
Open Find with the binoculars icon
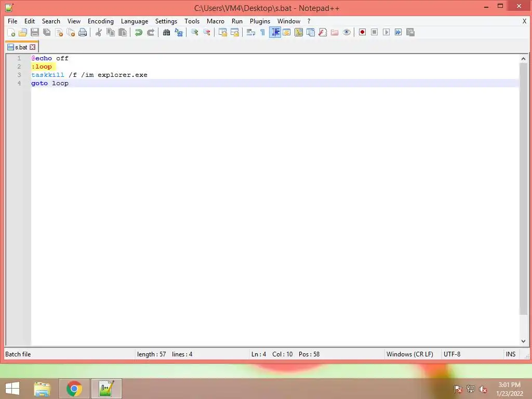166,32
